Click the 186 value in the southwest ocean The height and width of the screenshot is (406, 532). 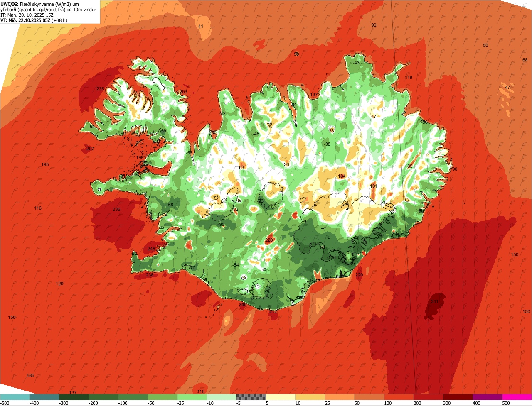point(30,375)
